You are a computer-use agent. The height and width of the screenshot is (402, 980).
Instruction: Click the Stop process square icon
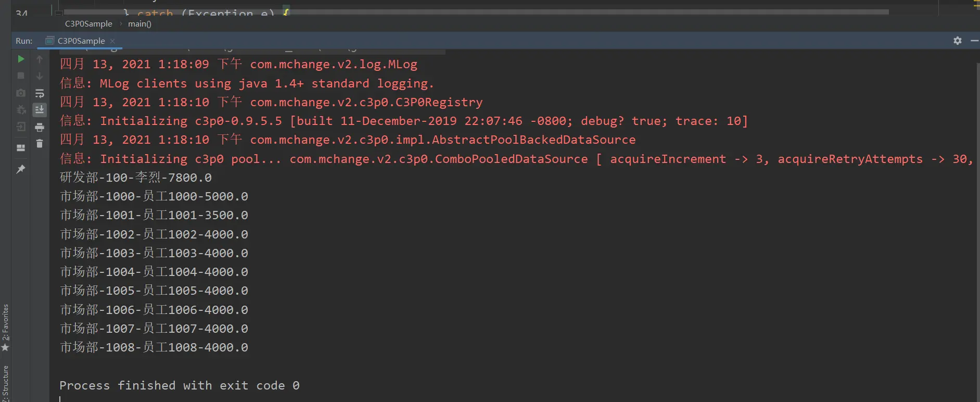pyautogui.click(x=21, y=76)
